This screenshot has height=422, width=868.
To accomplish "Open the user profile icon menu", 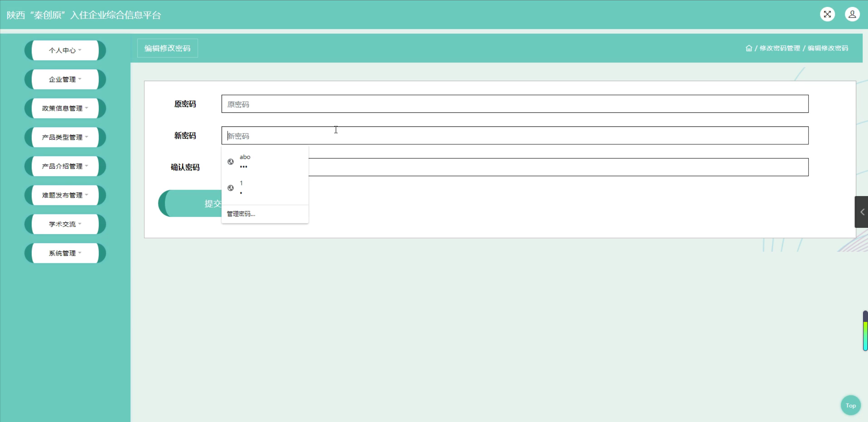I will coord(852,14).
